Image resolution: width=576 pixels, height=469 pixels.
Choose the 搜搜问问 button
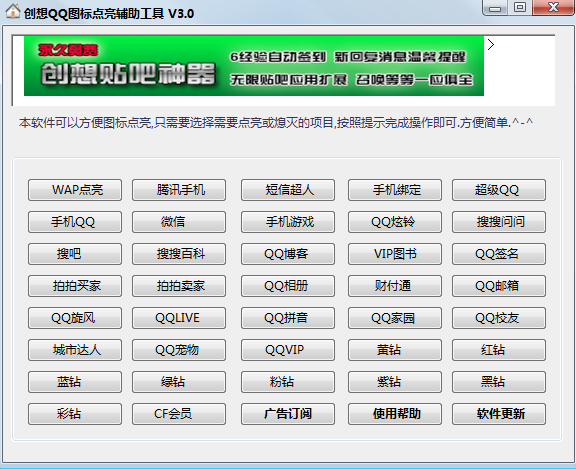(x=499, y=222)
